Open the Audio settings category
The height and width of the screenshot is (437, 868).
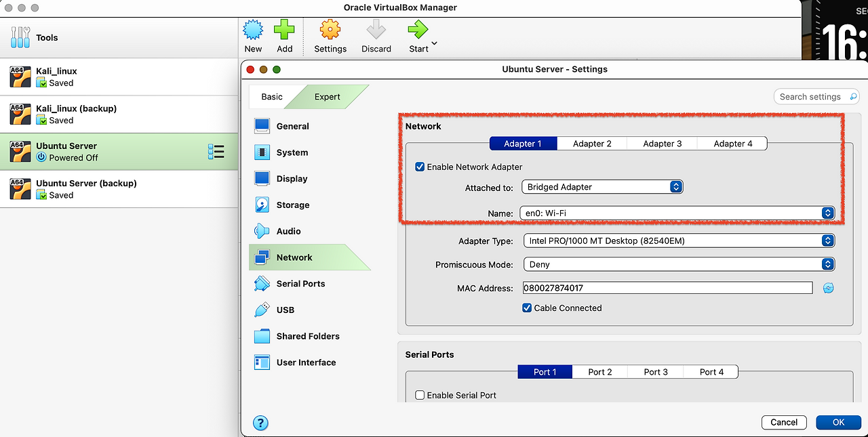(310, 231)
